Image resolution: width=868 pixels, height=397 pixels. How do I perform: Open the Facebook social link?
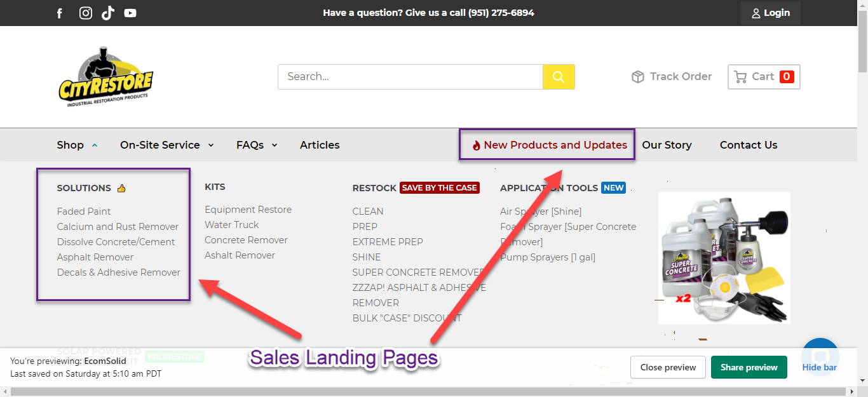click(x=60, y=13)
